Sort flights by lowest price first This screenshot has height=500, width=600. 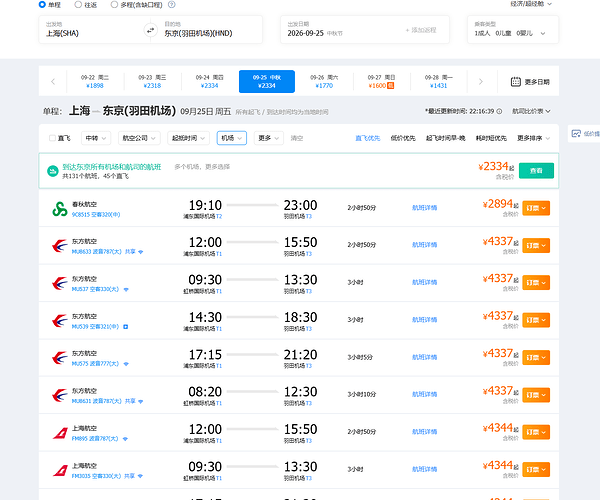(x=403, y=138)
